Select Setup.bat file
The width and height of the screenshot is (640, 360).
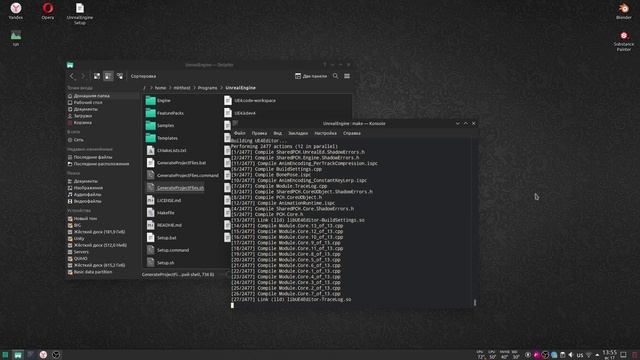[x=162, y=238]
